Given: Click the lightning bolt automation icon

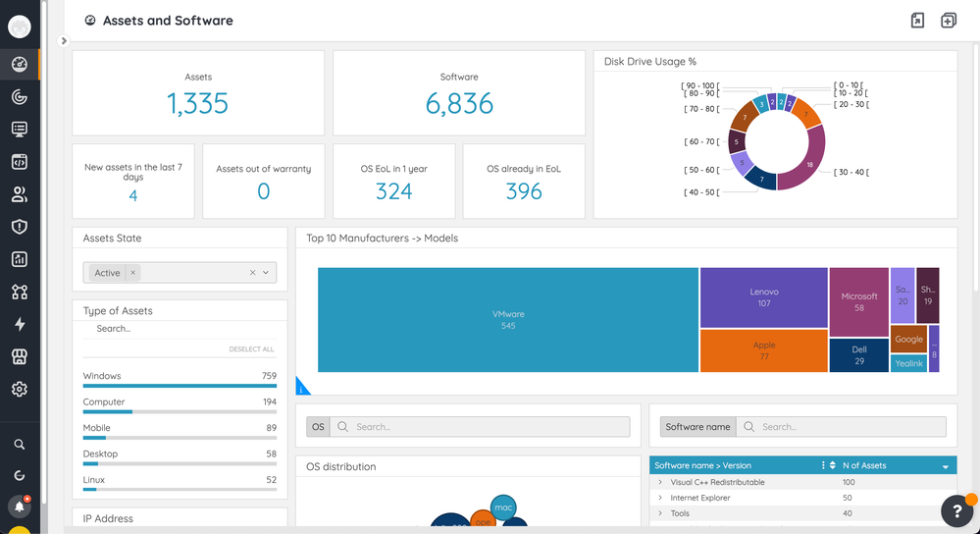Looking at the screenshot, I should [19, 324].
